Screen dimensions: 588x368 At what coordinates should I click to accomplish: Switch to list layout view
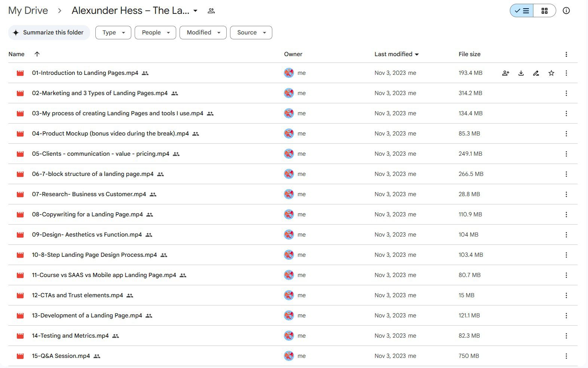522,10
